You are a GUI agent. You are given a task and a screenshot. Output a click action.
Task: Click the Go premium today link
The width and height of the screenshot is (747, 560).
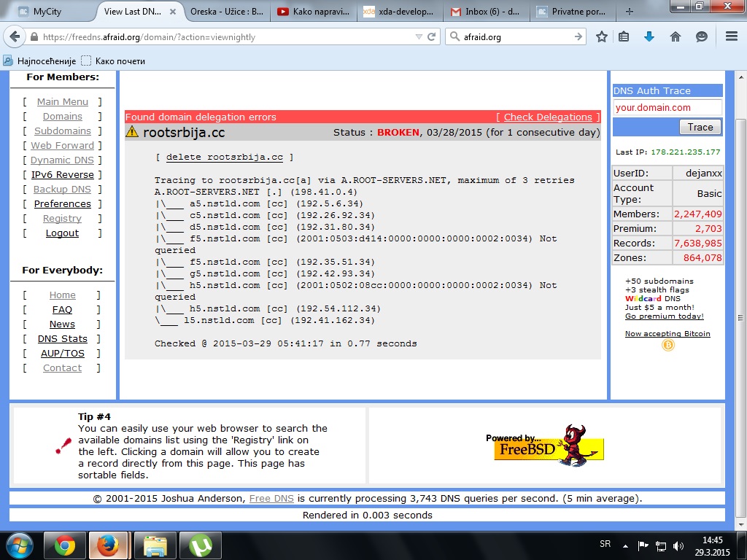664,316
